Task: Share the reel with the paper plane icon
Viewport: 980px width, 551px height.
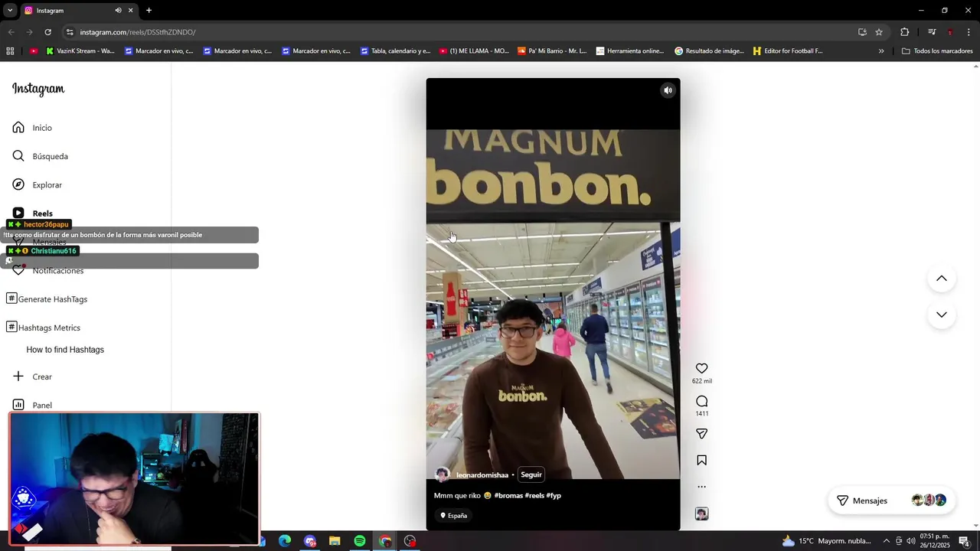Action: click(x=701, y=434)
